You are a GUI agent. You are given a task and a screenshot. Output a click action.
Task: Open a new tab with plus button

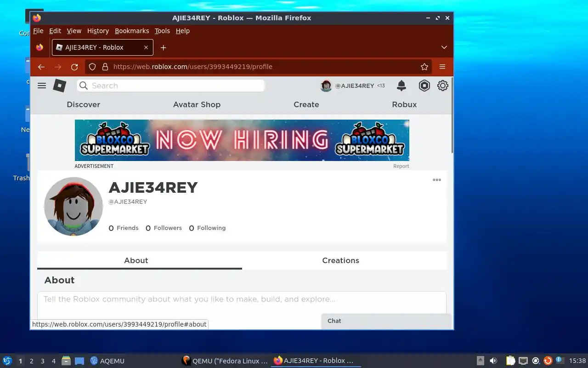(163, 47)
